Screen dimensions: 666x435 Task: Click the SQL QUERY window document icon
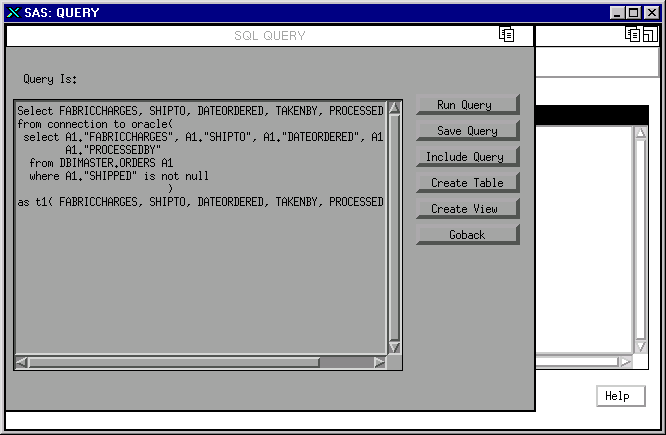tap(507, 34)
